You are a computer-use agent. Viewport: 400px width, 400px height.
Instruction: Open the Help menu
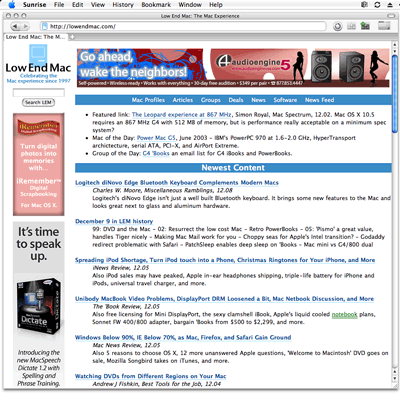(216, 5)
